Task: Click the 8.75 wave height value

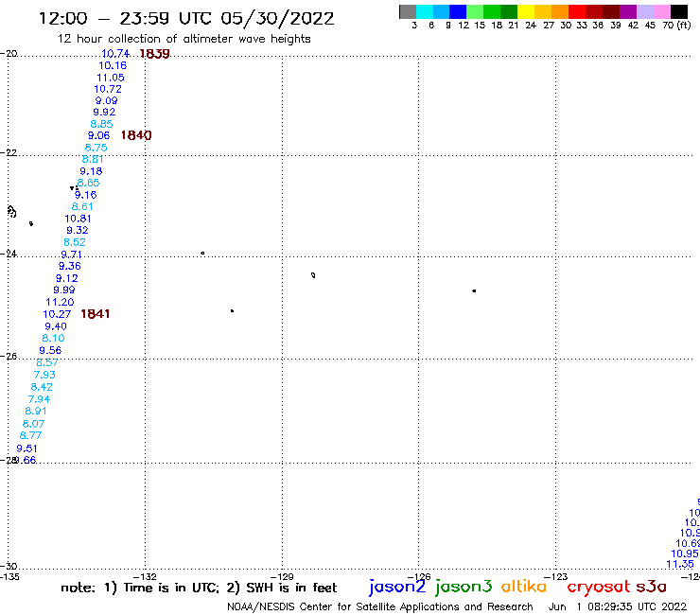Action: point(96,148)
